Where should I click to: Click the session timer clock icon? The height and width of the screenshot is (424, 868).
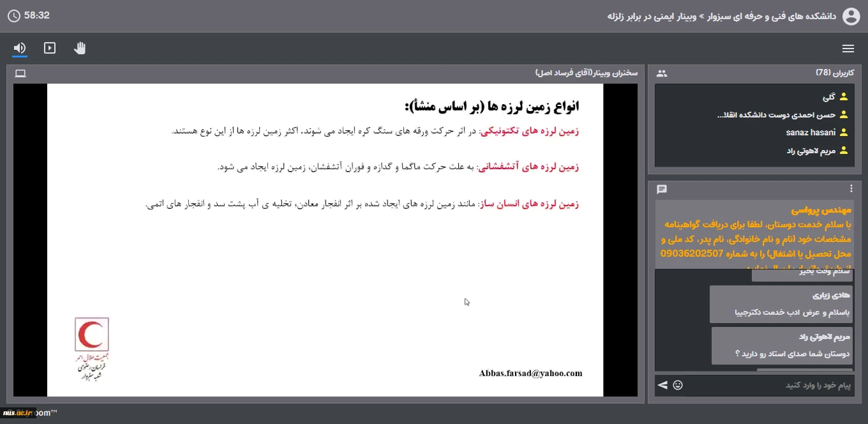(13, 16)
